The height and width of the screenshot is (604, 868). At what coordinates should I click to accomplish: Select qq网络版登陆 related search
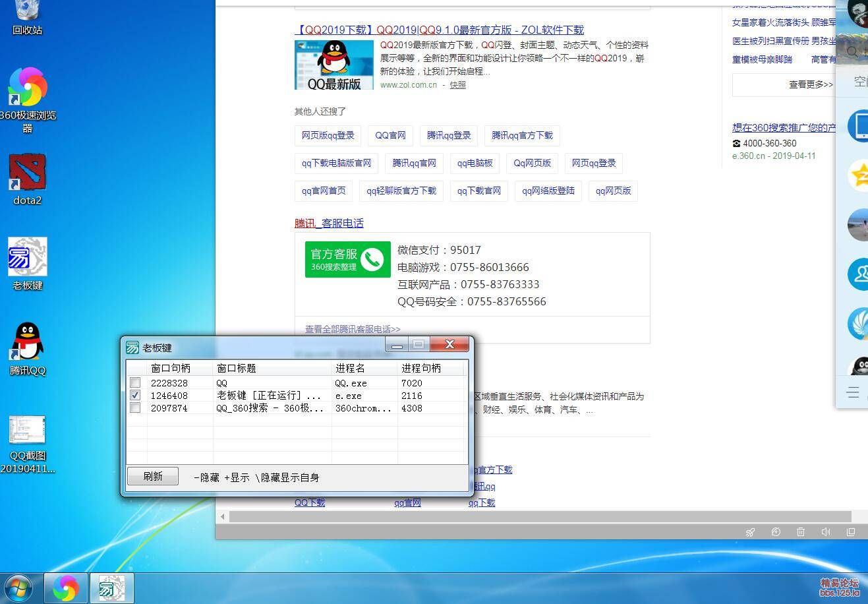click(x=548, y=191)
